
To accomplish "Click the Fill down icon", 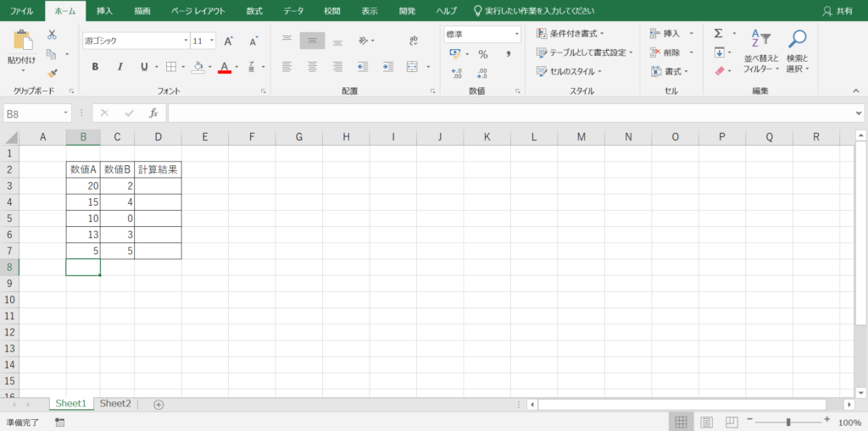I will 719,52.
